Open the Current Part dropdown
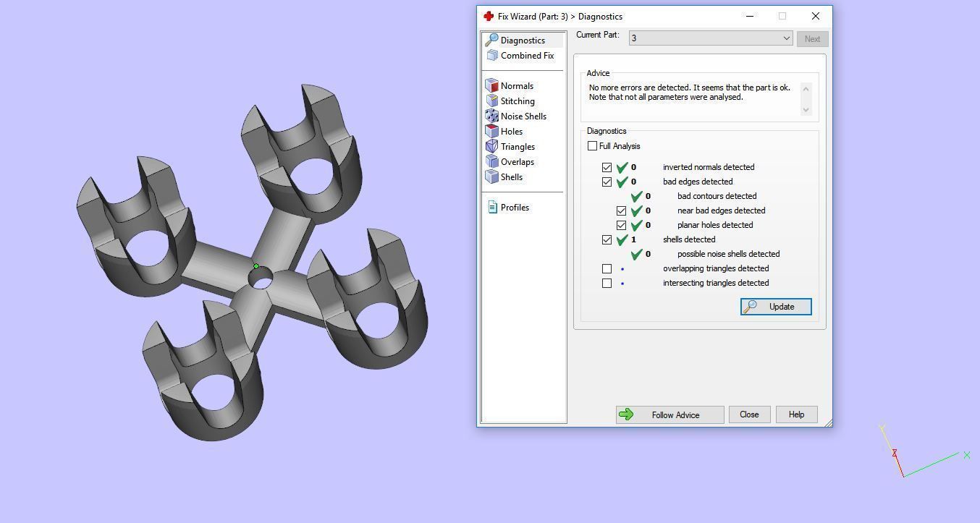Image resolution: width=980 pixels, height=523 pixels. 711,38
